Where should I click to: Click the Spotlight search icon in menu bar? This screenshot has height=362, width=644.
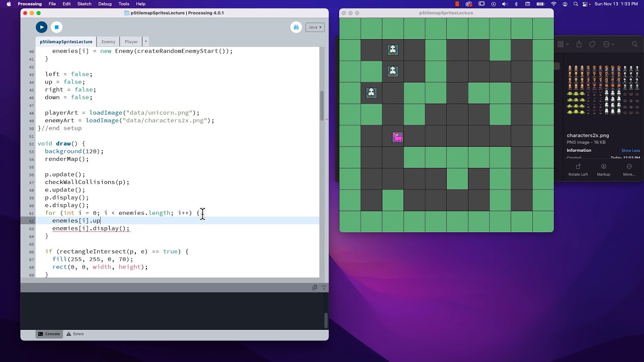coord(576,4)
